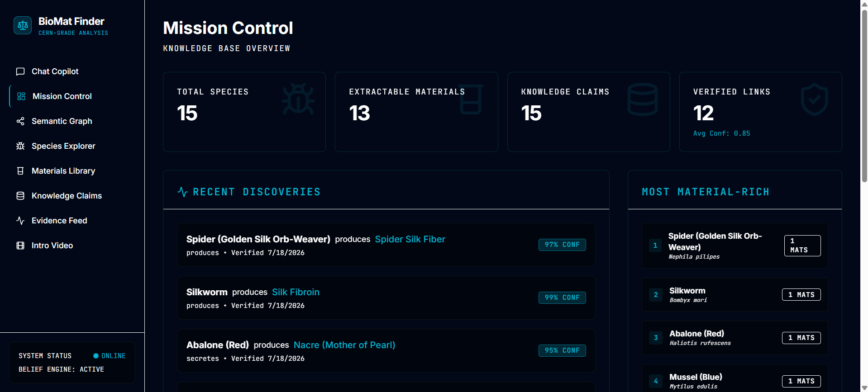This screenshot has height=392, width=868.
Task: Click the database icon in Knowledge Claims card
Action: [x=642, y=99]
